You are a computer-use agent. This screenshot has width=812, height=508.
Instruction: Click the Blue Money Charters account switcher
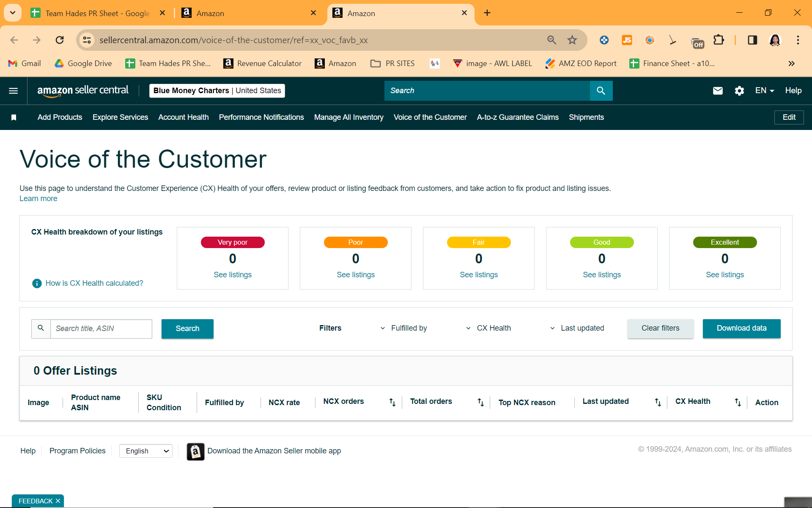coord(217,91)
